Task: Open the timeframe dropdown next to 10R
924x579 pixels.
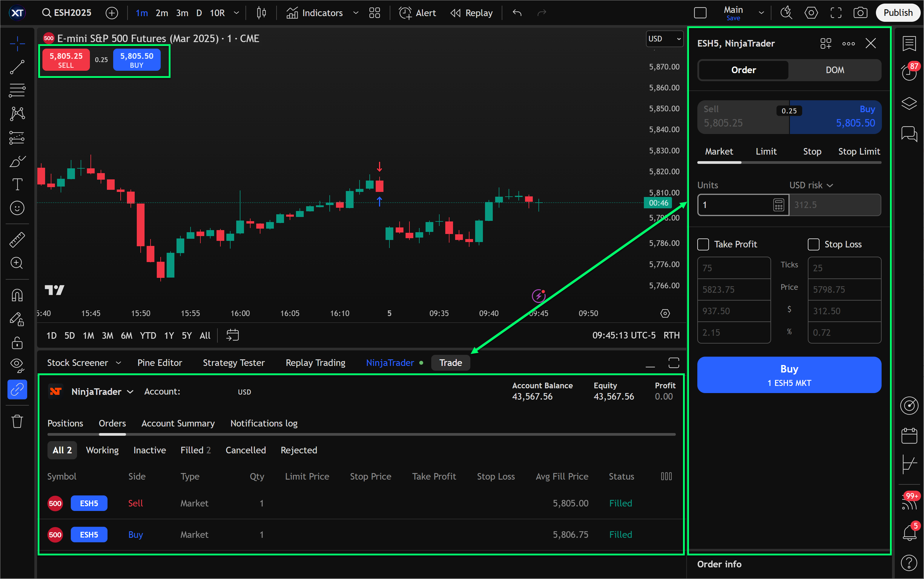Action: 237,13
